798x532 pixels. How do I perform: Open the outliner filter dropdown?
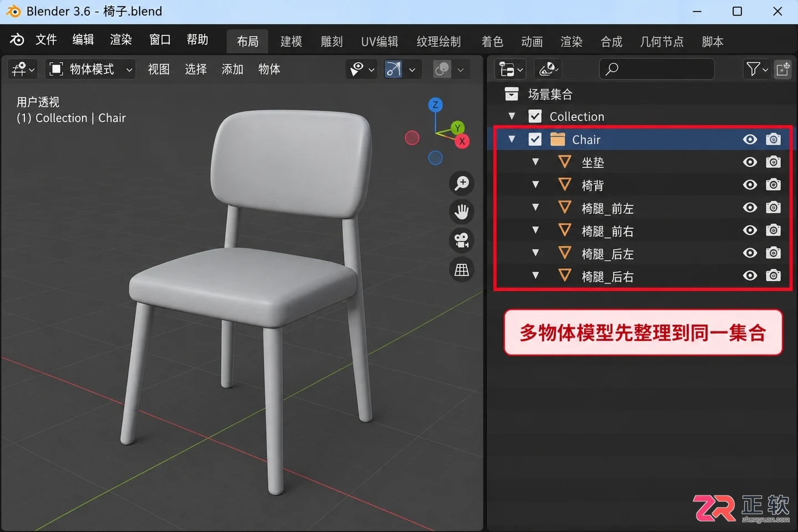click(756, 69)
